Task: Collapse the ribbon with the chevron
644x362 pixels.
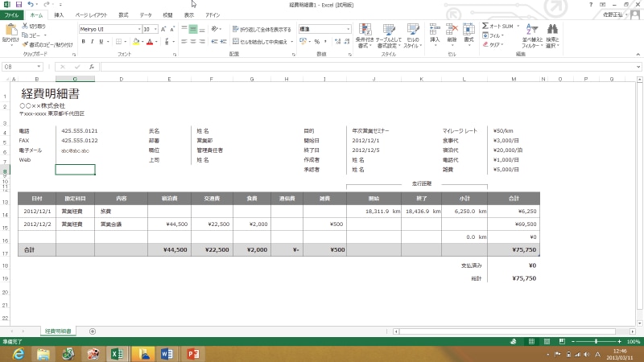Action: tap(638, 54)
